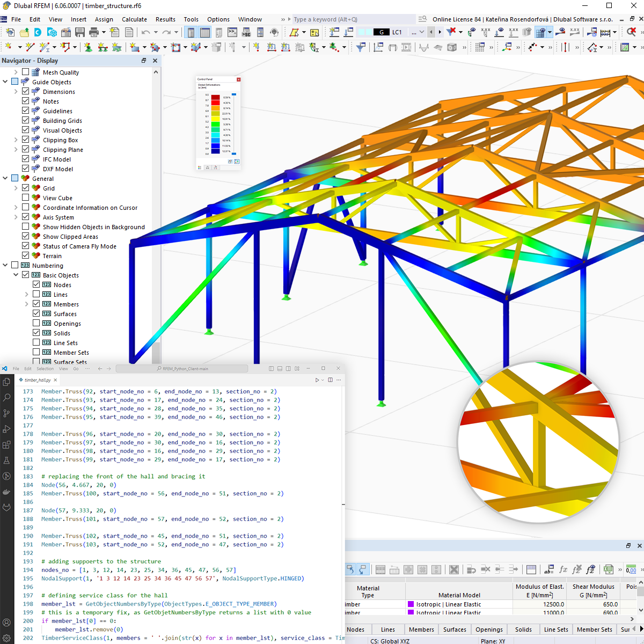Switch to the Members table tab
Screen dimensions: 644x644
[421, 630]
